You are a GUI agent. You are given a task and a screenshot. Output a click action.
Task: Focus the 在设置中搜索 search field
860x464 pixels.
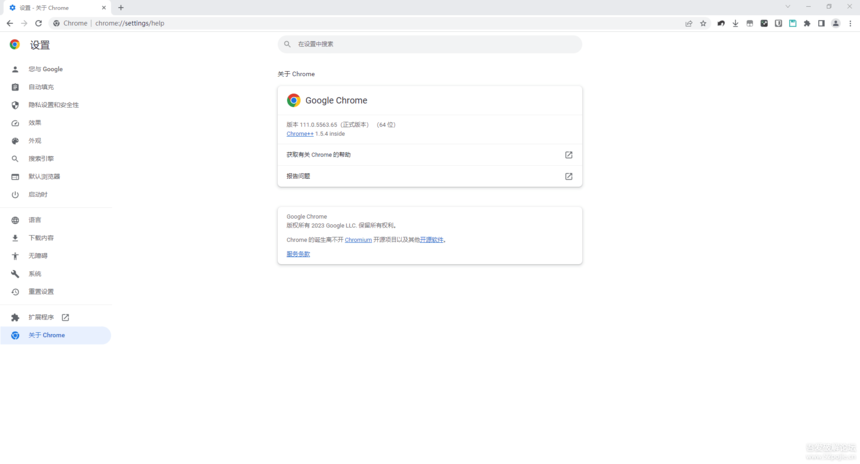(429, 44)
